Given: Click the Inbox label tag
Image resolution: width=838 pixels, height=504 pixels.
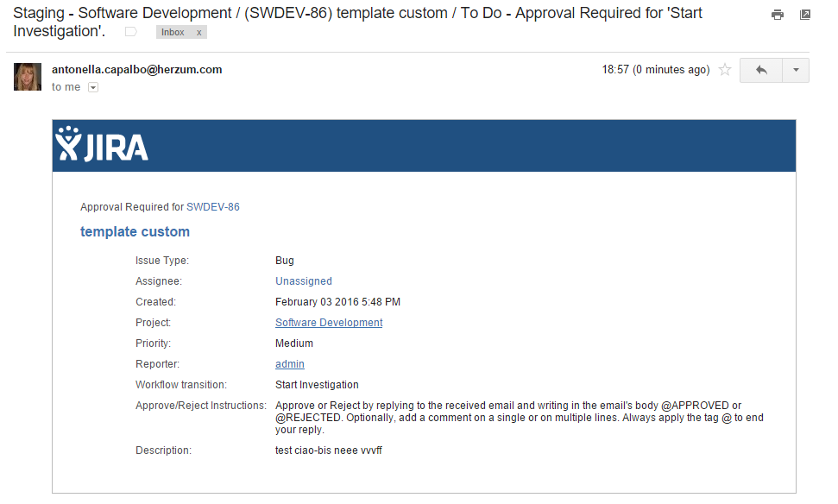Looking at the screenshot, I should tap(173, 32).
